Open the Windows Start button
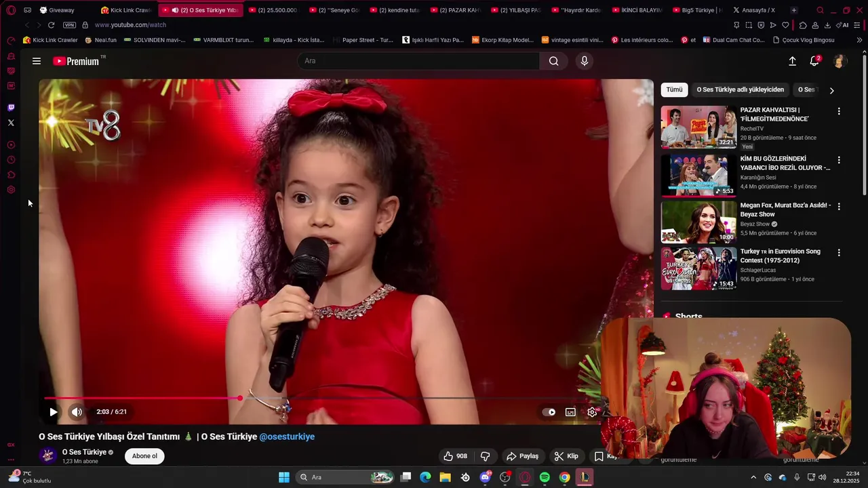868x488 pixels. coord(284,477)
